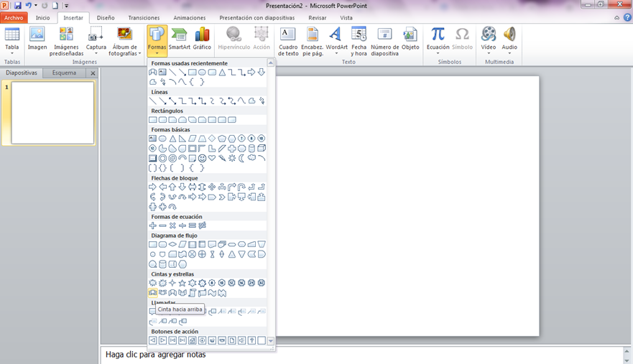The image size is (633, 364).
Task: Select the highlighted Cinta hacia arriba ribbon shape
Action: click(x=152, y=293)
